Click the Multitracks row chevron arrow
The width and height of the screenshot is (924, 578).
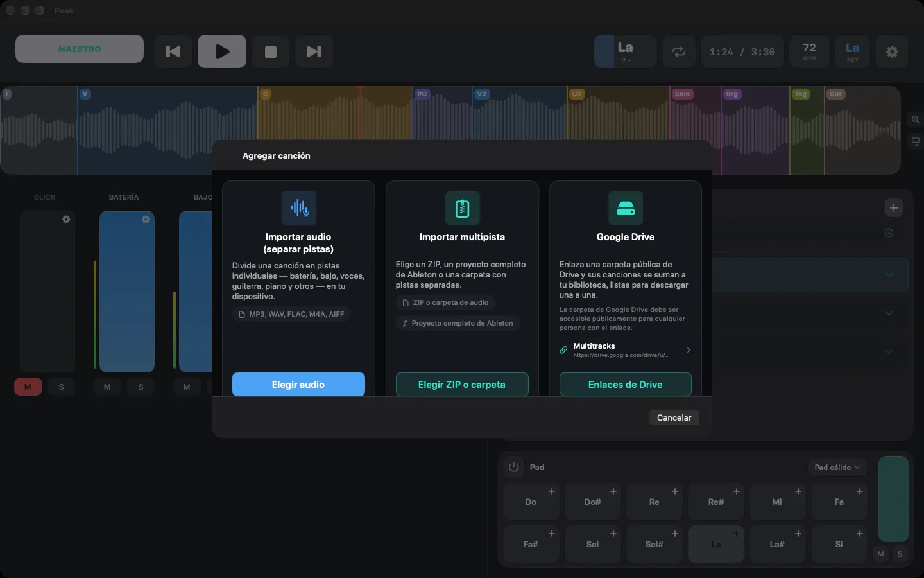pos(689,350)
